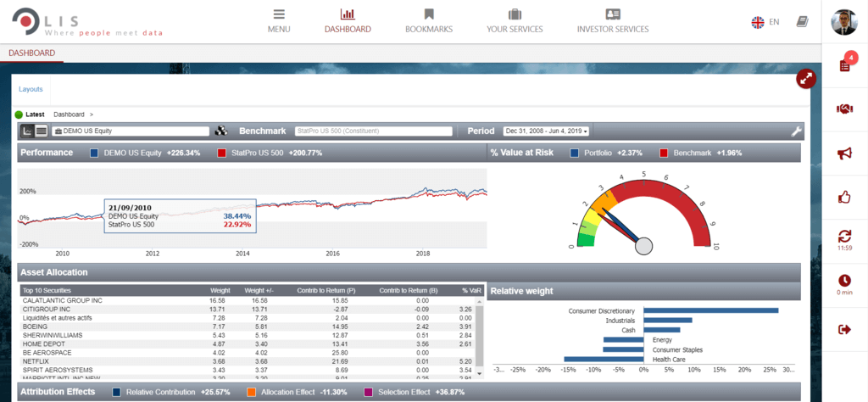The height and width of the screenshot is (402, 868).
Task: Select SPIRIT AEROSYSTEMS row
Action: tap(248, 370)
